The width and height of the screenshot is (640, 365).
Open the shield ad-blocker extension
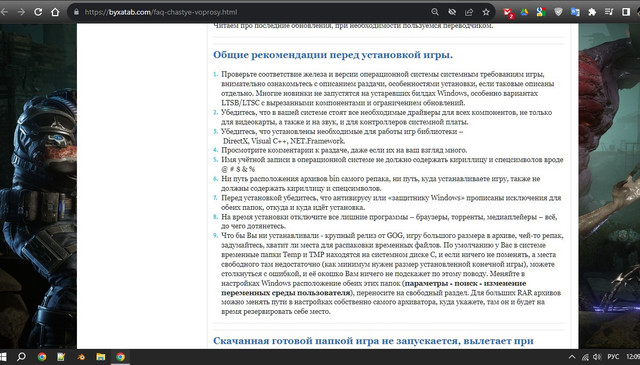coord(558,12)
